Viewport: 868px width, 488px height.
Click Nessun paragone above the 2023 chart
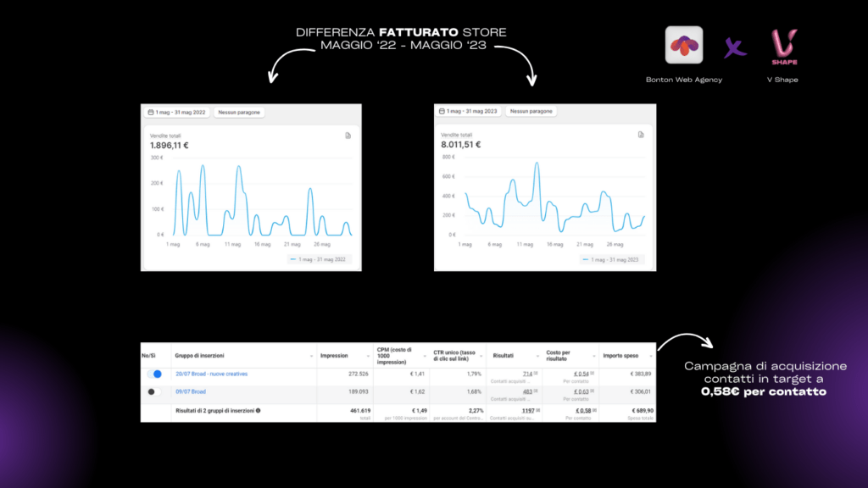[531, 111]
